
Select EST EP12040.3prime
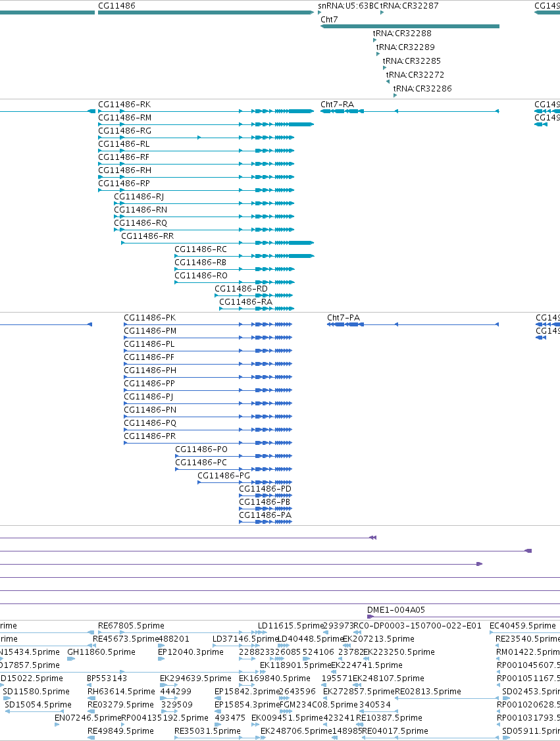pos(190,652)
